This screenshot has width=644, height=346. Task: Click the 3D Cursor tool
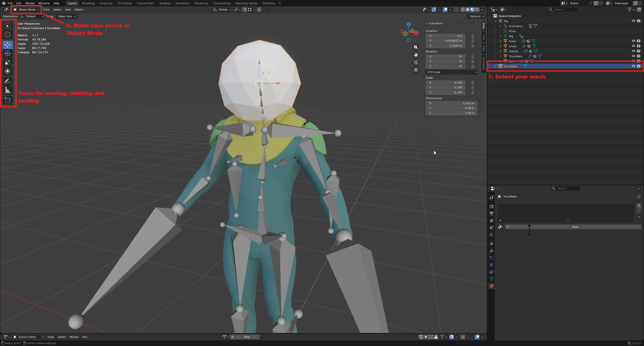[8, 35]
